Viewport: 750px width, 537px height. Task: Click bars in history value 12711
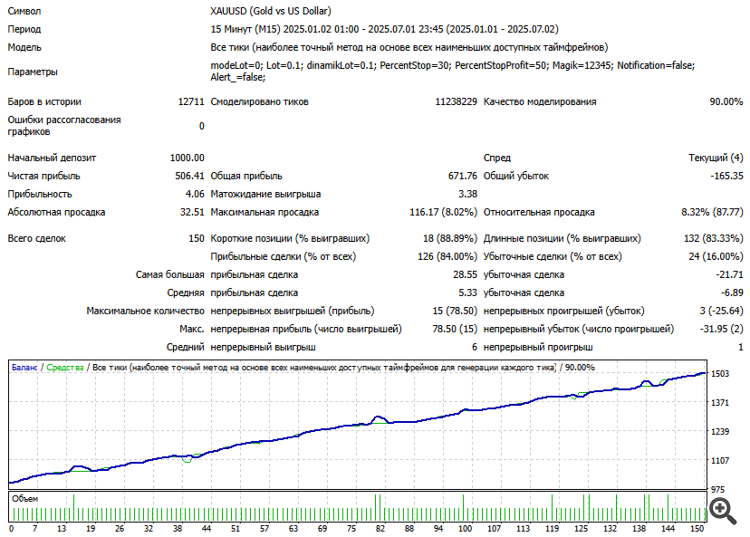coord(191,102)
